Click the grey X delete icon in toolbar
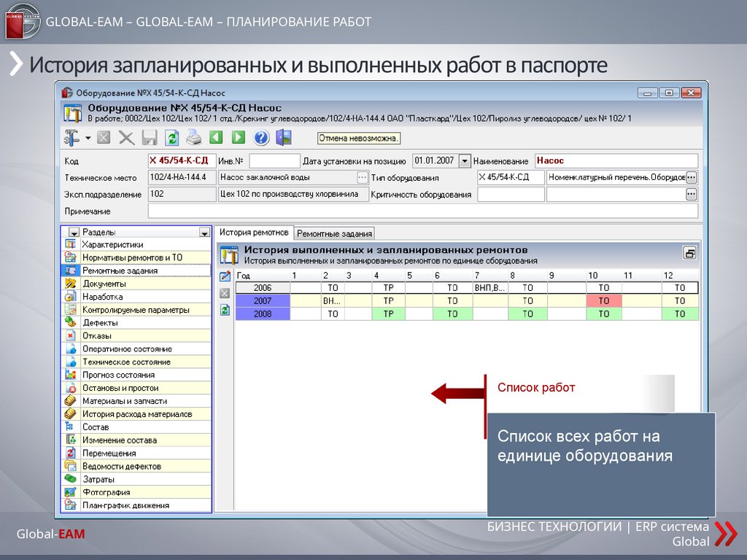The height and width of the screenshot is (560, 747). click(x=126, y=138)
